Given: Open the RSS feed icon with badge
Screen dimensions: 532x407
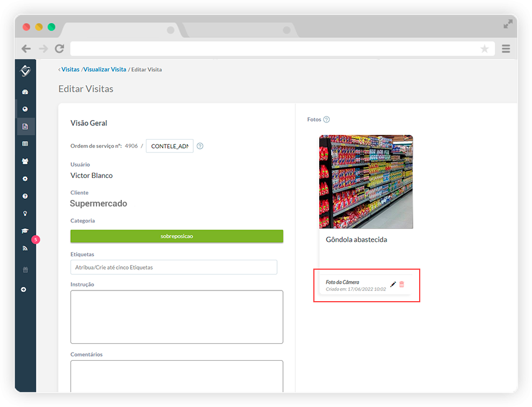Looking at the screenshot, I should [x=25, y=248].
